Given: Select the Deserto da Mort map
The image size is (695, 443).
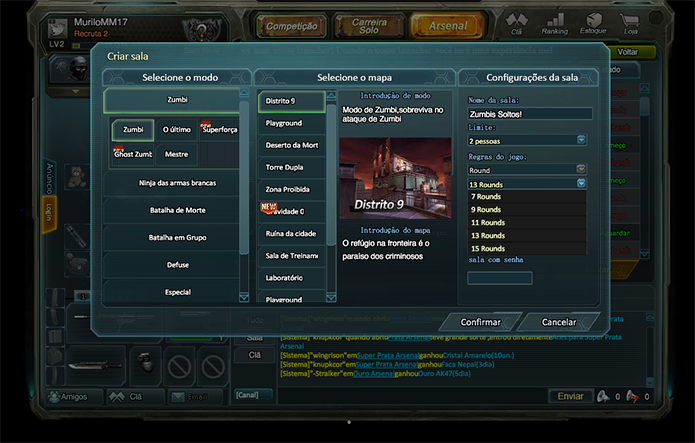Looking at the screenshot, I should point(292,145).
